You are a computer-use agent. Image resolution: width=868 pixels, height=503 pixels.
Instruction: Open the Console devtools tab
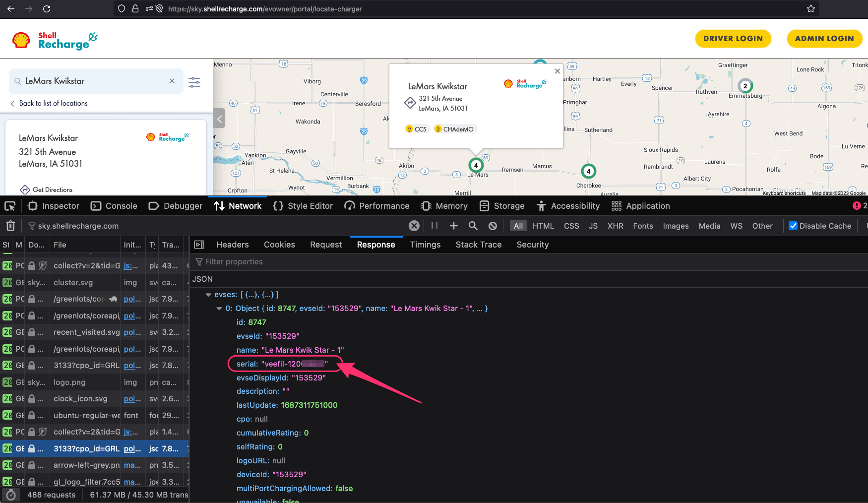tap(114, 206)
